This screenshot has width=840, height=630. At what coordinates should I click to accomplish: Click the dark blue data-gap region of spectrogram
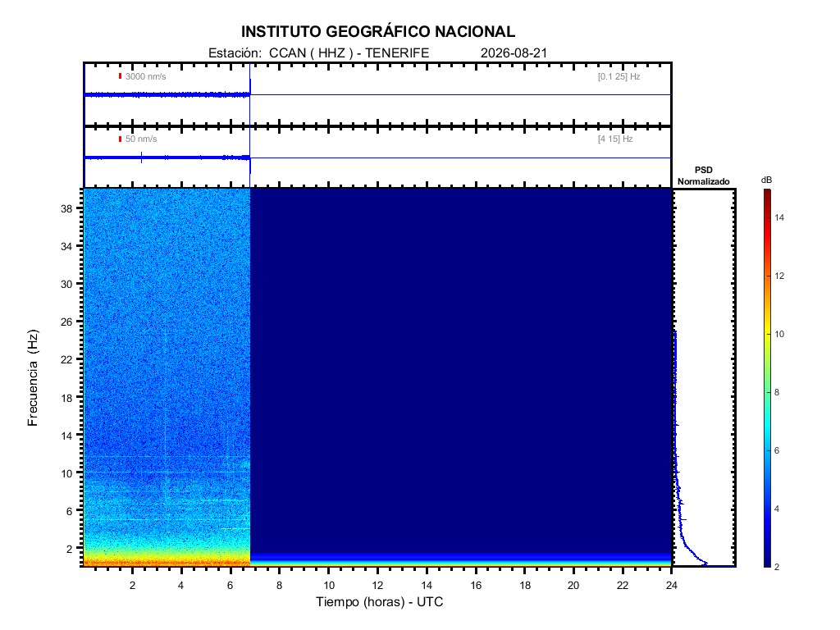[461, 370]
